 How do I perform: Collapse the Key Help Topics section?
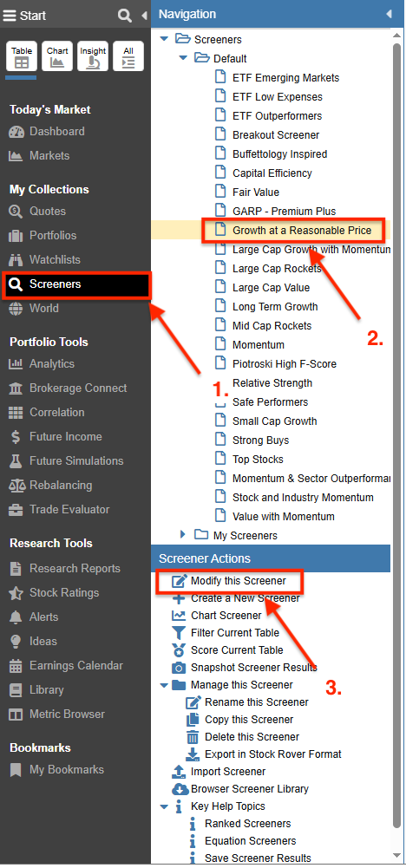164,806
